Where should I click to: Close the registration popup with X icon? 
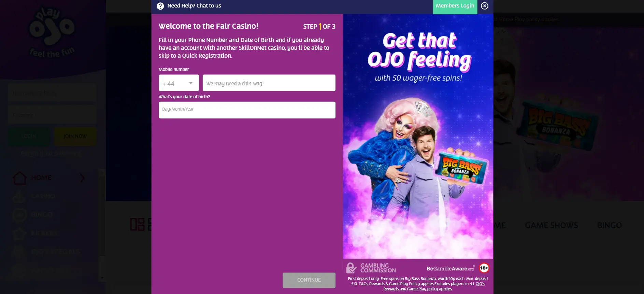[485, 6]
